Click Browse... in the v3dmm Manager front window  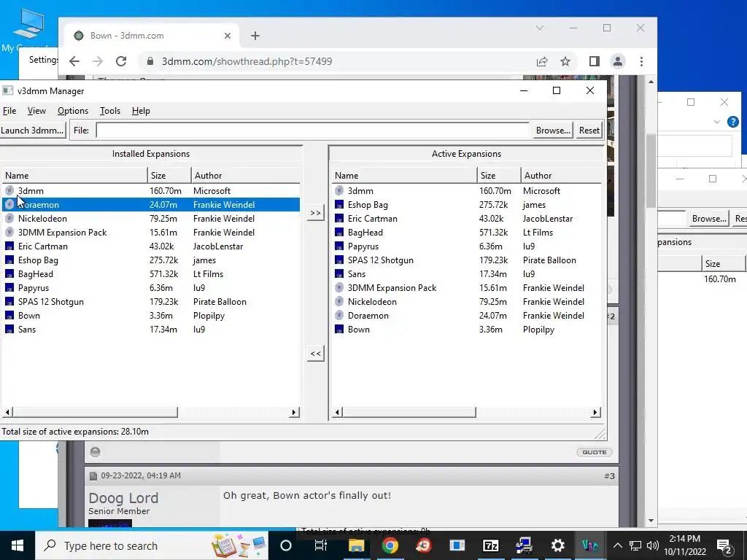553,131
